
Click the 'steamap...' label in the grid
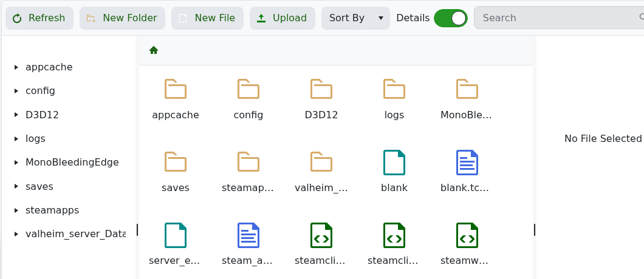pyautogui.click(x=248, y=188)
